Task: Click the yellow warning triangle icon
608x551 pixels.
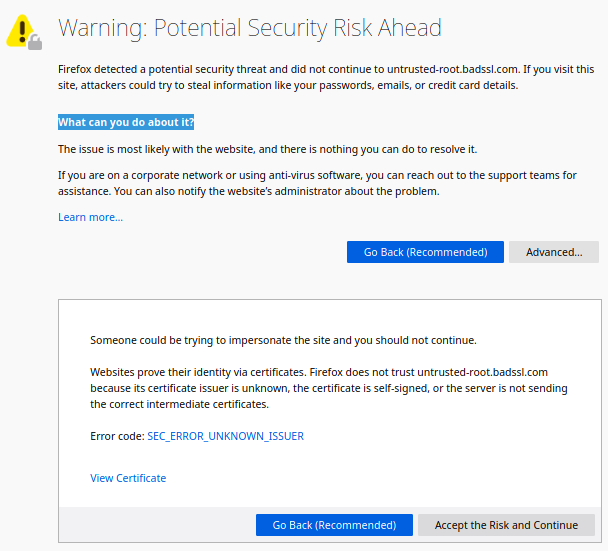Action: [x=20, y=30]
